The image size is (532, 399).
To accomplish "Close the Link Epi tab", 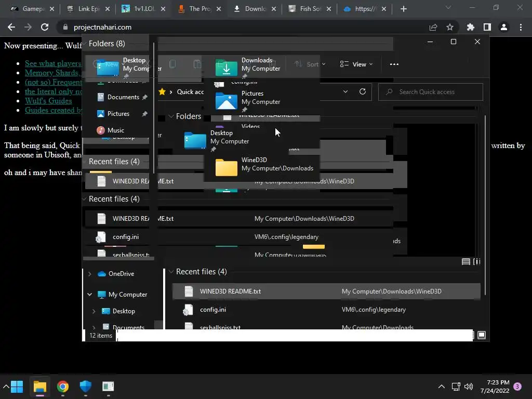I will pyautogui.click(x=108, y=9).
